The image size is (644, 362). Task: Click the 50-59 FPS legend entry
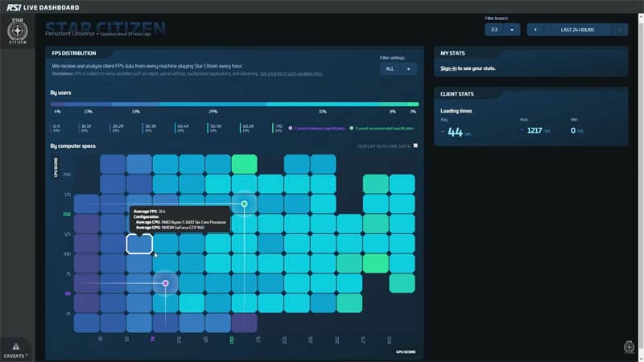[x=214, y=128]
